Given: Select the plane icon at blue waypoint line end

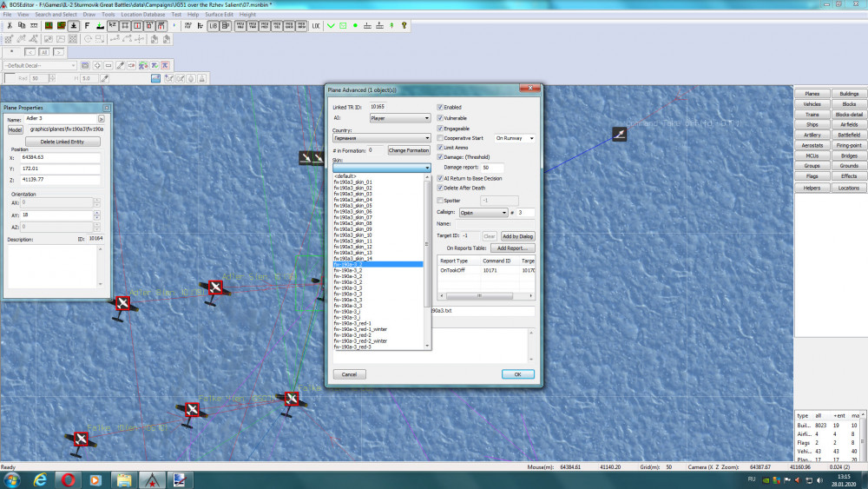Looking at the screenshot, I should (619, 133).
